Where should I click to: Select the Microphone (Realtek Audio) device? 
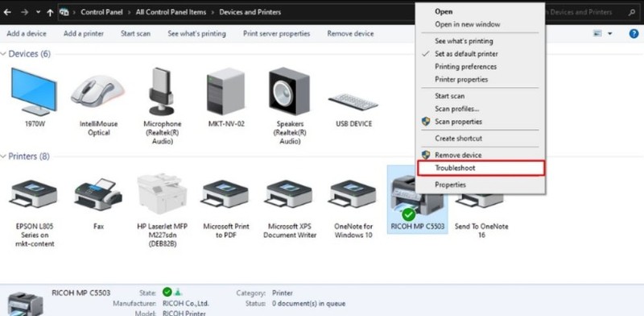[162, 92]
